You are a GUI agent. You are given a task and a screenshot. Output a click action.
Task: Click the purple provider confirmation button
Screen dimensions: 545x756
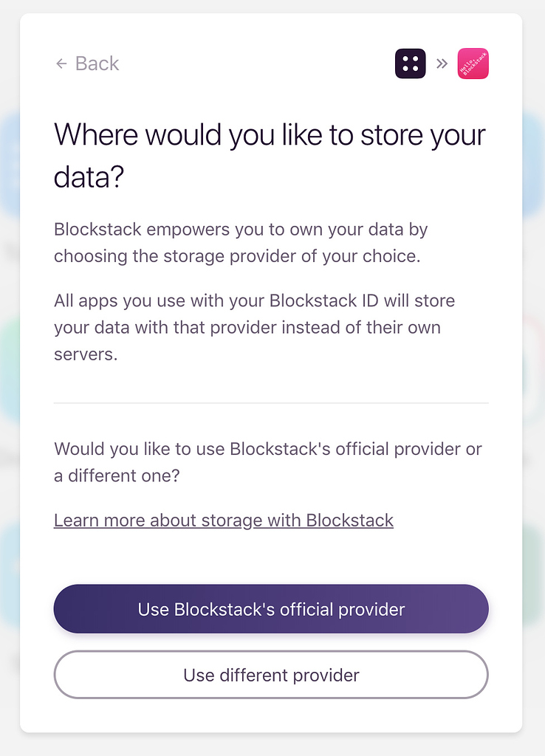(x=271, y=609)
